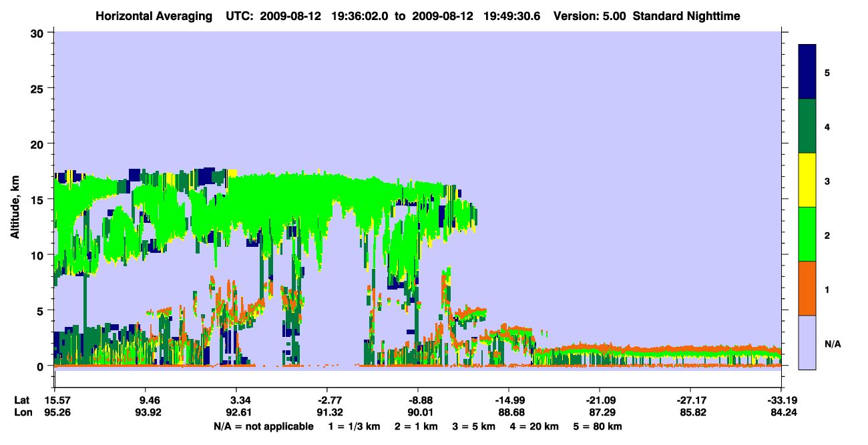Click the yellow colorbar segment labeled 3
Viewport: 868px width, 445px height.
click(807, 180)
